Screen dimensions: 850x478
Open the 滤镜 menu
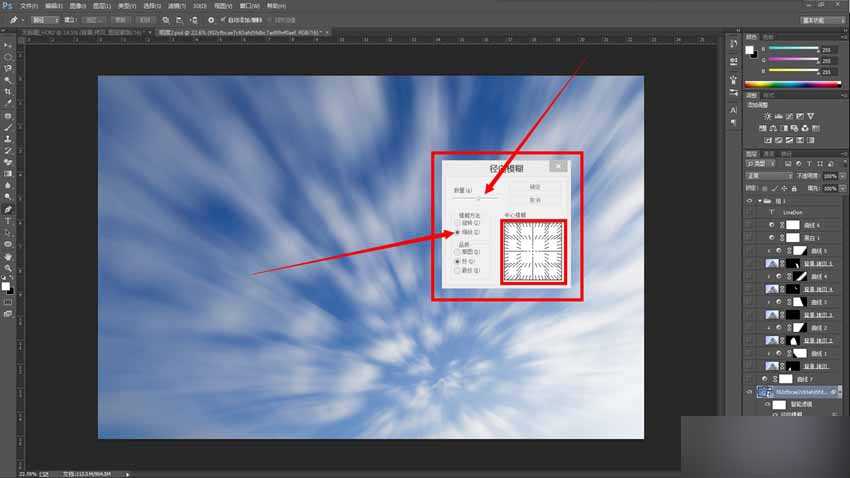pos(176,6)
